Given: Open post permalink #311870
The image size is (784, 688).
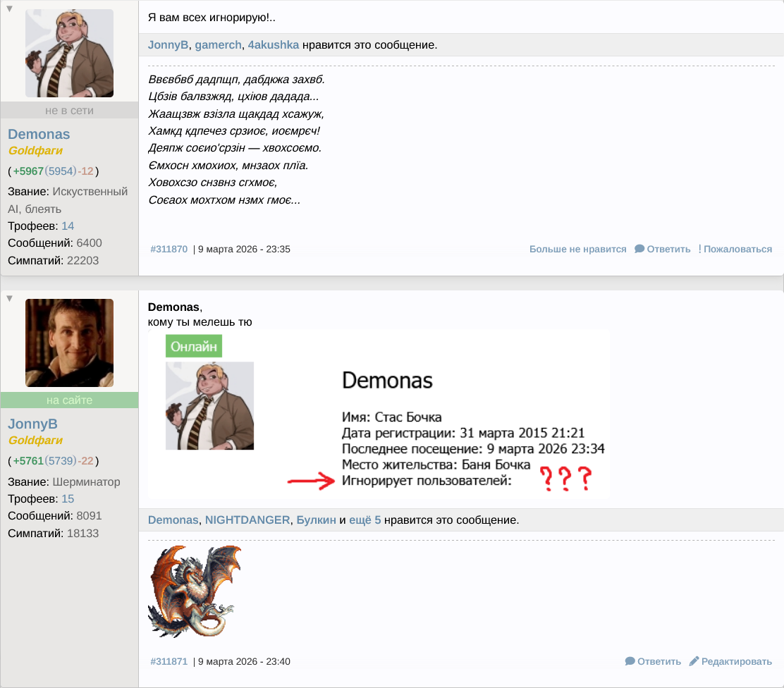Looking at the screenshot, I should (x=169, y=249).
